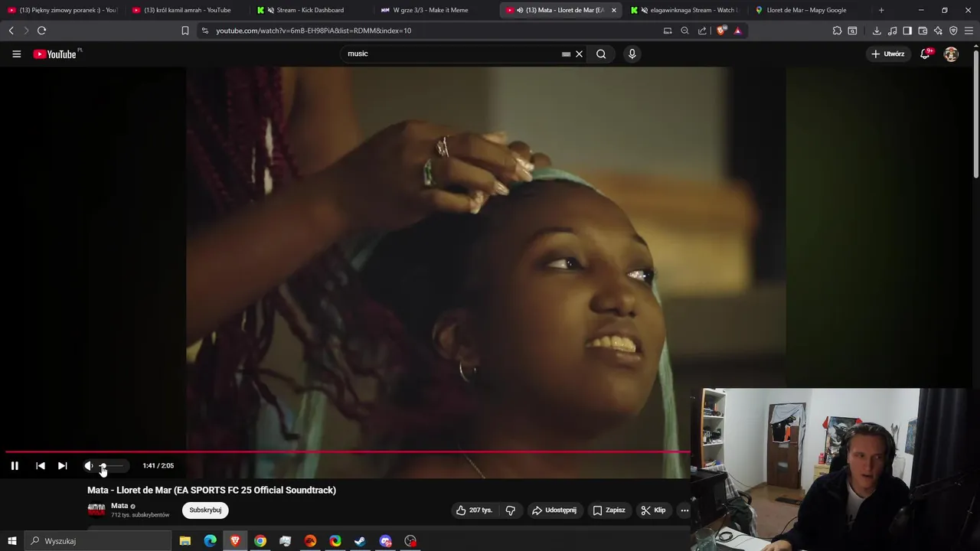Go back in browser history
The height and width of the screenshot is (551, 980).
pos(11,31)
